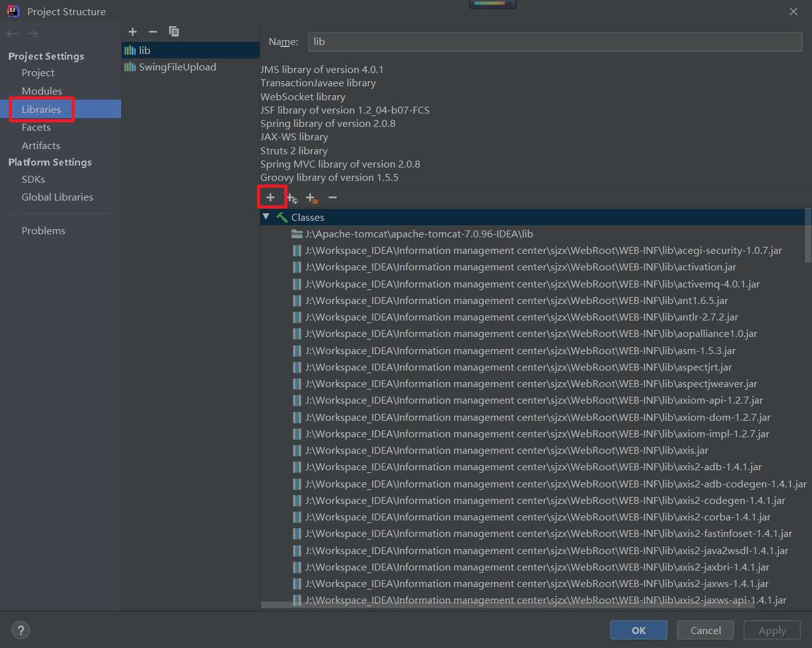Open the SDKs platform settings
812x648 pixels.
[x=33, y=180]
